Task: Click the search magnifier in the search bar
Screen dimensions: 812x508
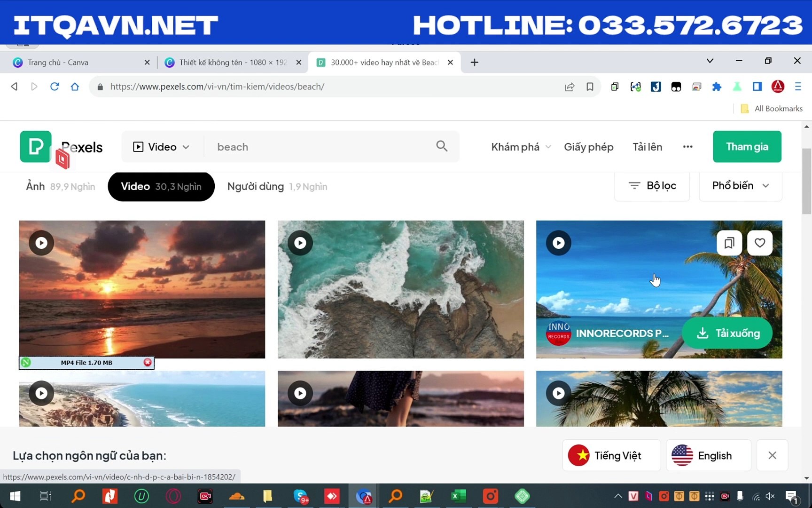Action: [441, 146]
